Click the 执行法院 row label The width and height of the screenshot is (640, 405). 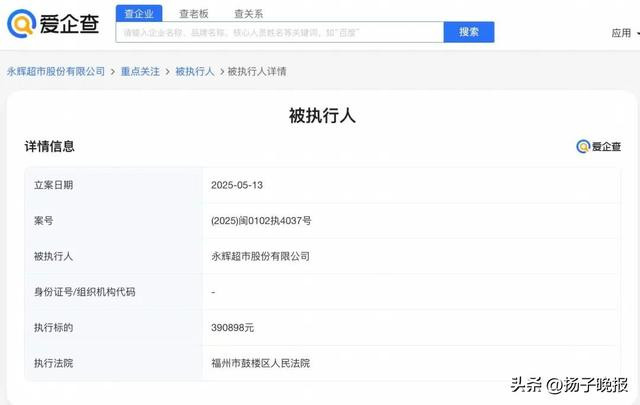coord(53,363)
